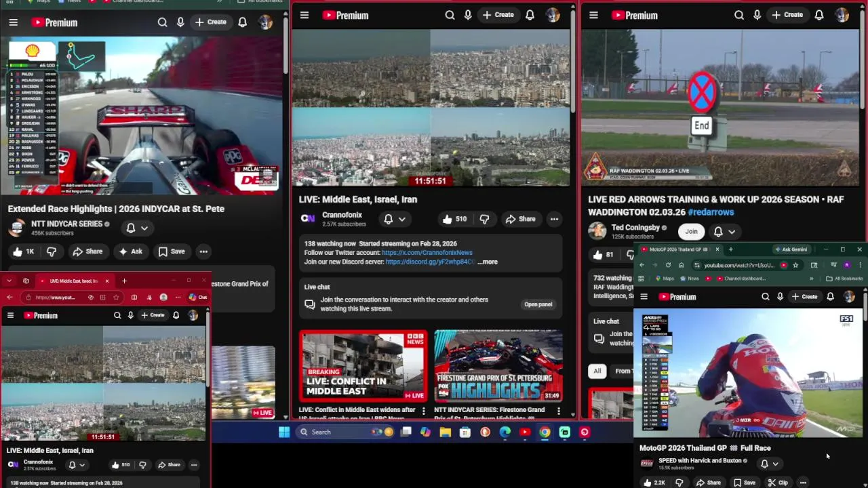Viewport: 868px width, 488px height.
Task: Click the page scrollbar in the MotoGP Chrome window
Action: pos(865,305)
